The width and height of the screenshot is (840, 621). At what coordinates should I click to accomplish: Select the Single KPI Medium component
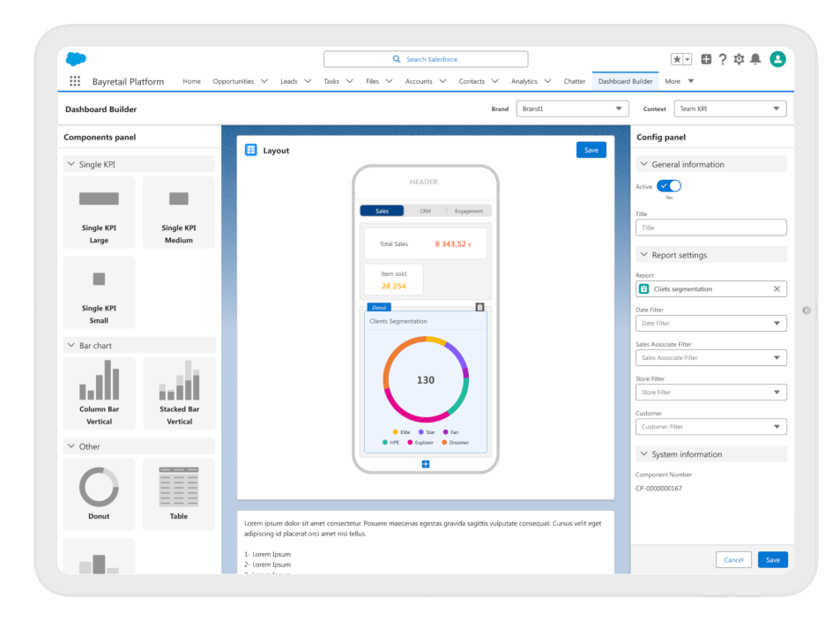point(178,213)
